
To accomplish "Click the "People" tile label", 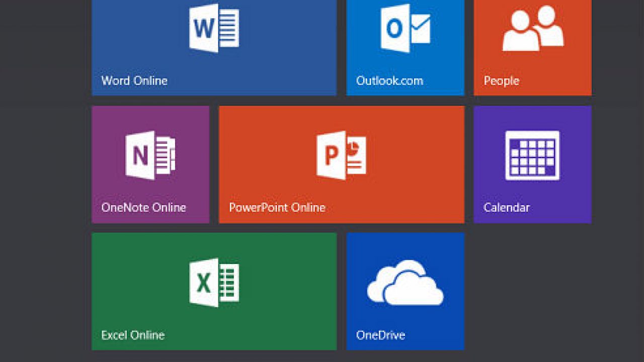I will coord(501,81).
